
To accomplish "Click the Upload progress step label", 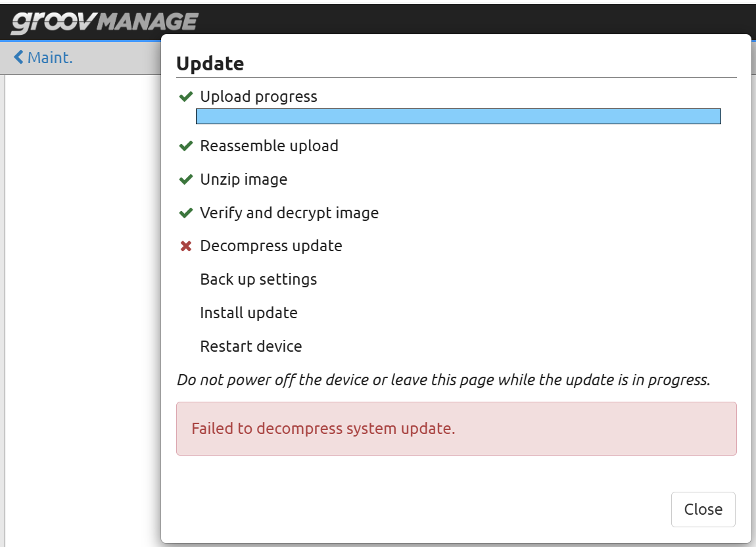I will click(x=258, y=97).
